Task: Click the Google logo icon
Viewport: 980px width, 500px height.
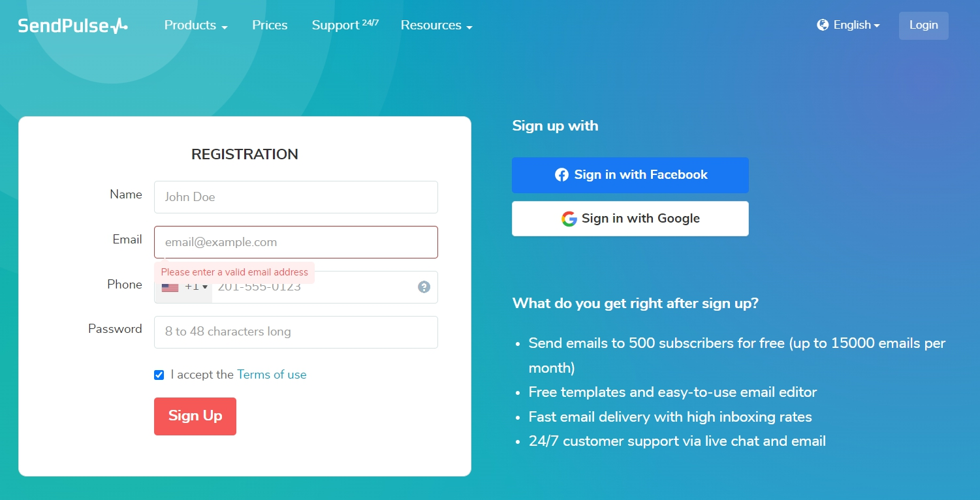Action: click(x=569, y=219)
